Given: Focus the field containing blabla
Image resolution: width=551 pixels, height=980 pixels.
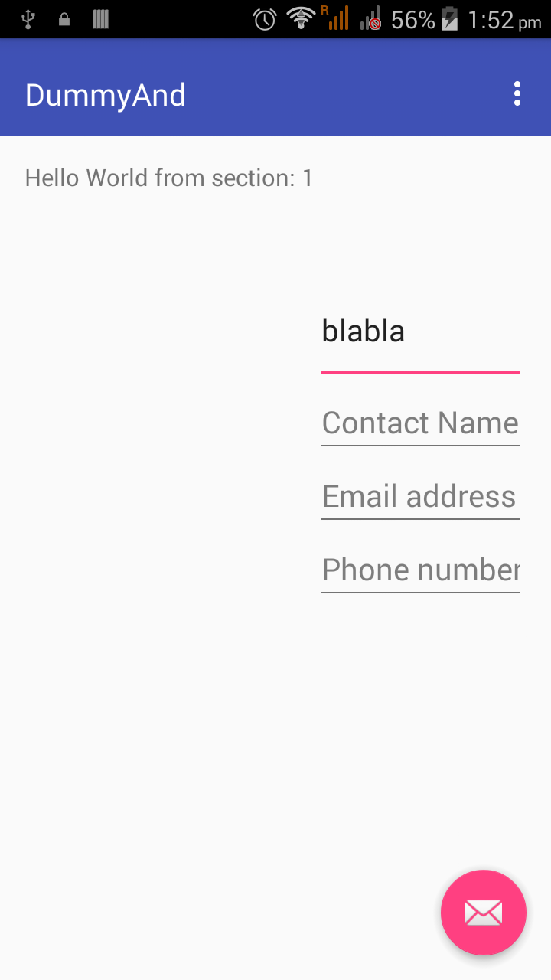Looking at the screenshot, I should (x=420, y=332).
